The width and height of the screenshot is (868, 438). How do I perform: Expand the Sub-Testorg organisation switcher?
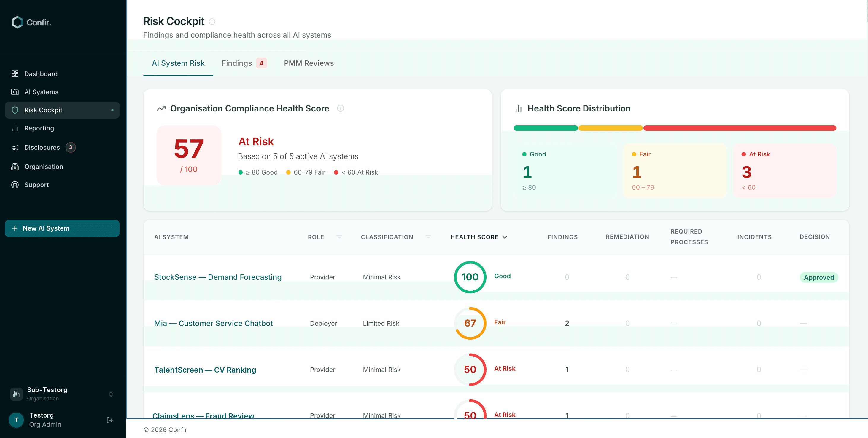111,394
